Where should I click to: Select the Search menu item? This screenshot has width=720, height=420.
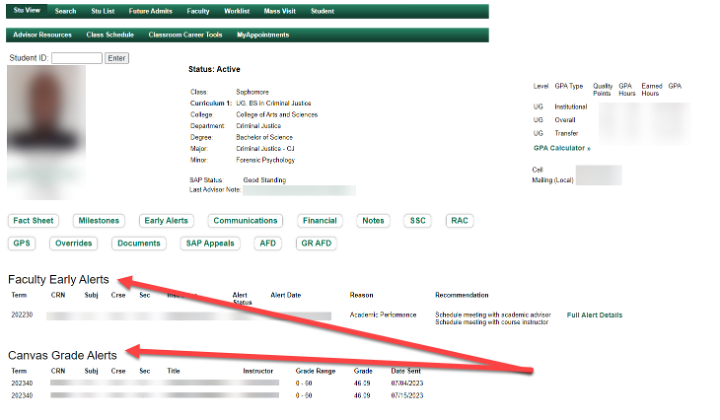(65, 11)
